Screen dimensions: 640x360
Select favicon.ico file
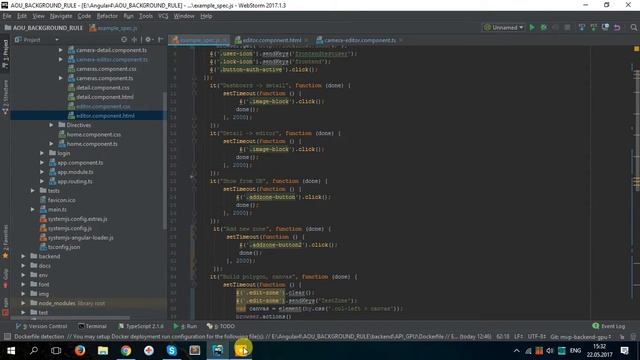[61, 200]
